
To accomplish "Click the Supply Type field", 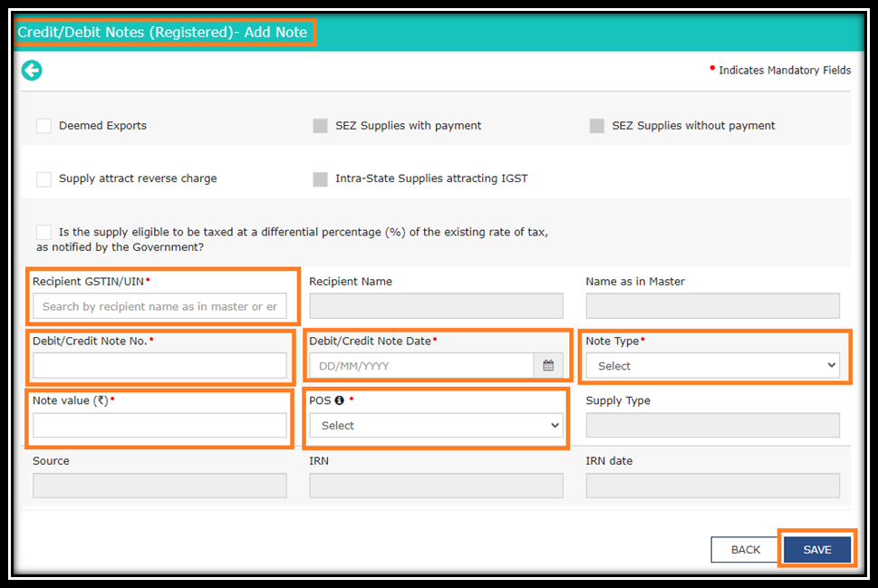I will tap(713, 426).
